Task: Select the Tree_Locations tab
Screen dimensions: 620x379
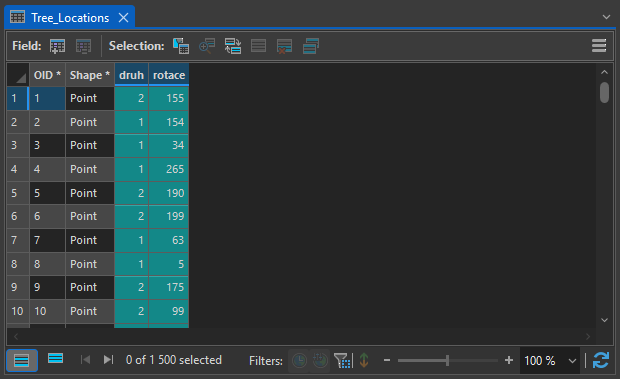Action: 70,18
